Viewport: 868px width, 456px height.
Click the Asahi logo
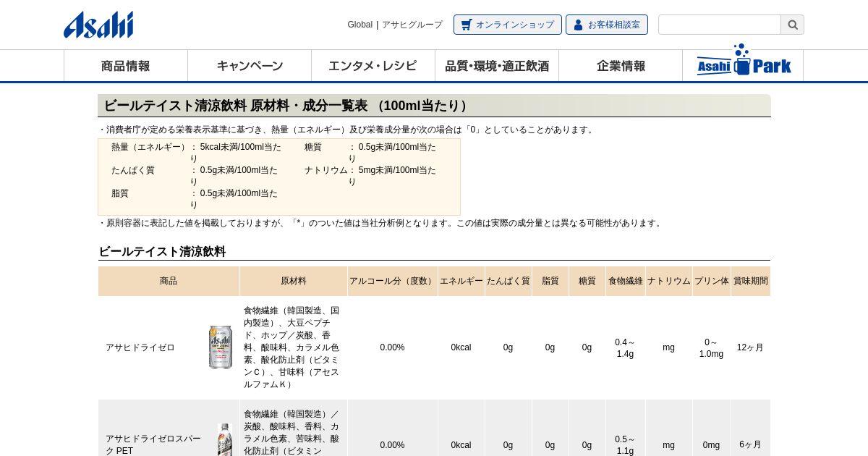(x=98, y=25)
